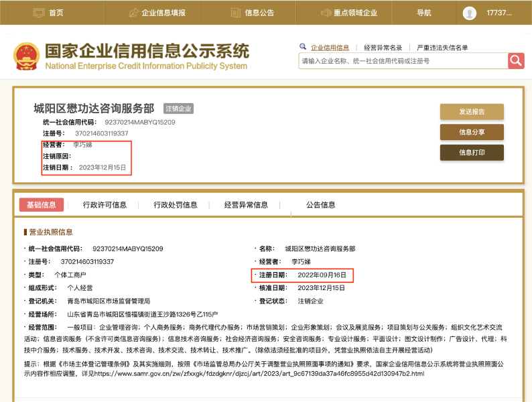Click the license credit code 92370214MABYQ15209 value

point(128,249)
